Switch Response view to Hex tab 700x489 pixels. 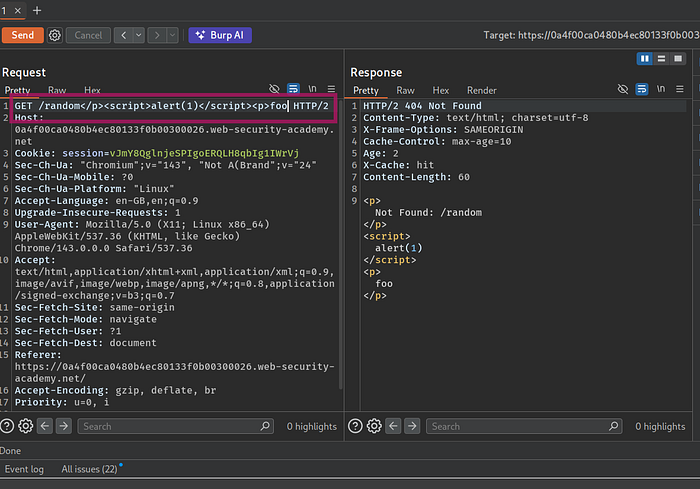441,90
